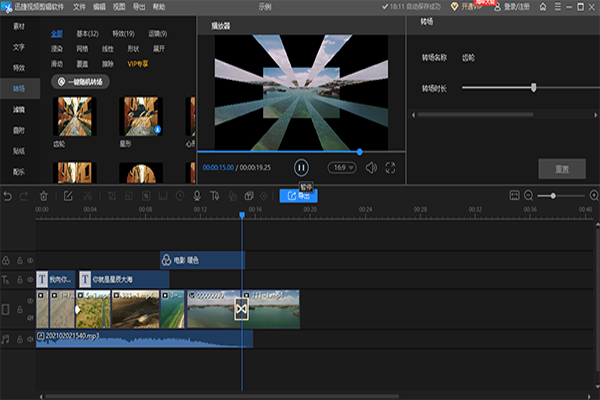Screen dimensions: 600x400
Task: Toggle the preview volume speaker icon
Action: 371,168
